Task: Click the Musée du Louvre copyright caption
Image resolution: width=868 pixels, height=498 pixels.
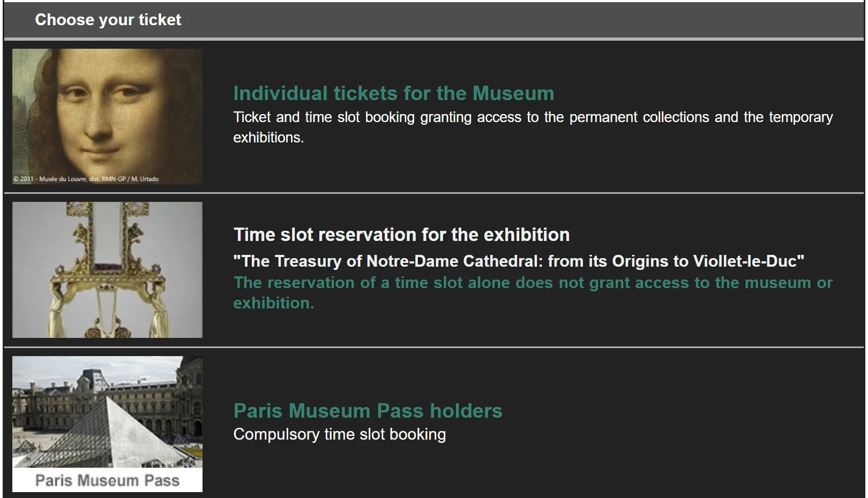Action: click(86, 179)
